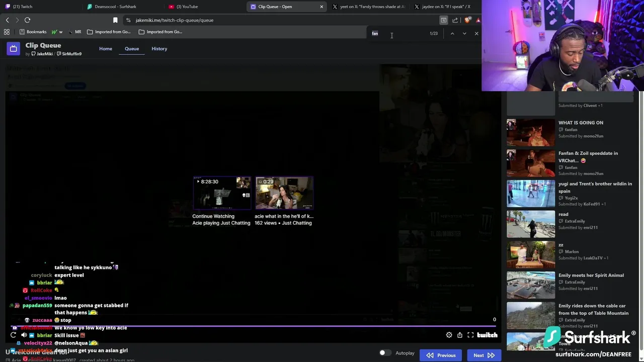The height and width of the screenshot is (362, 644).
Task: Click the Next clip button
Action: point(484,355)
